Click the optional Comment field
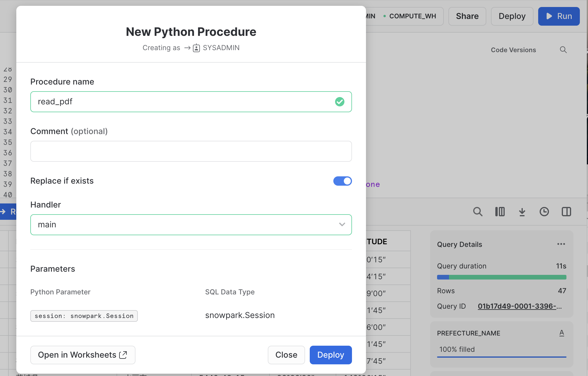Image resolution: width=588 pixels, height=376 pixels. pos(191,151)
